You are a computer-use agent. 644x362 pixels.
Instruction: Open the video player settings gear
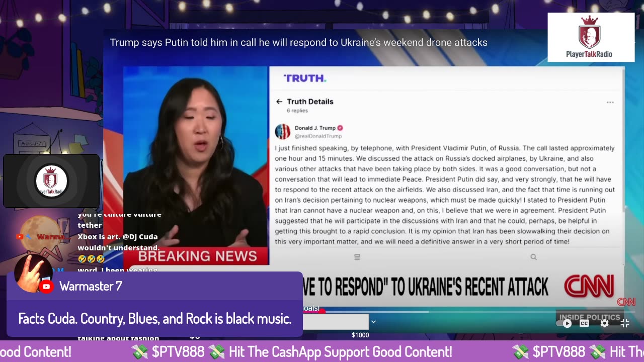tap(604, 323)
